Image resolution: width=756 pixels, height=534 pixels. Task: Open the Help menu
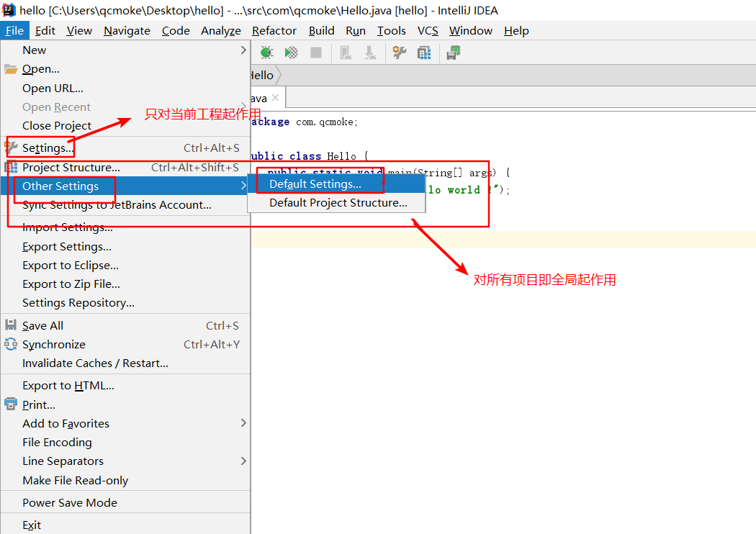516,31
